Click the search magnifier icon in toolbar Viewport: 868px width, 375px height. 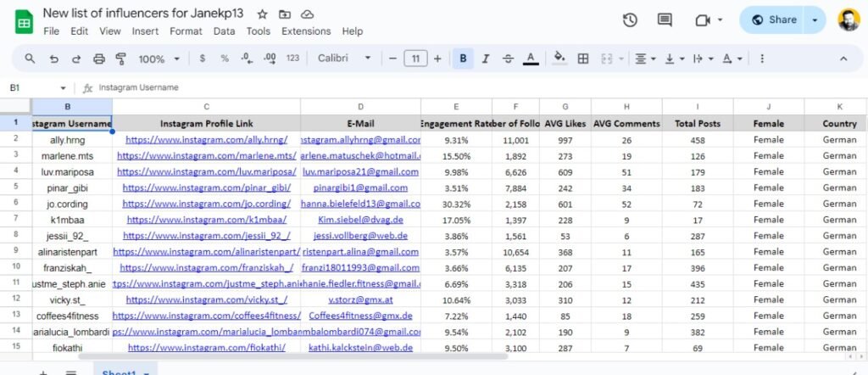point(30,59)
